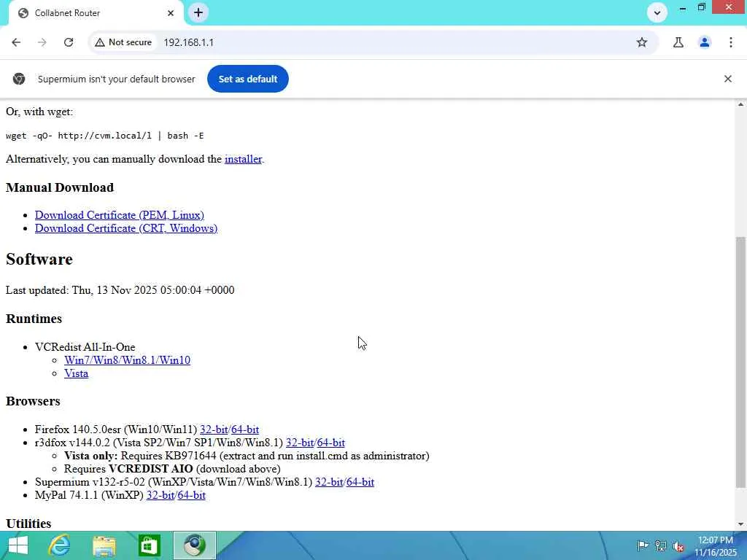The height and width of the screenshot is (560, 747).
Task: Open File Explorer from the taskbar
Action: click(x=104, y=545)
